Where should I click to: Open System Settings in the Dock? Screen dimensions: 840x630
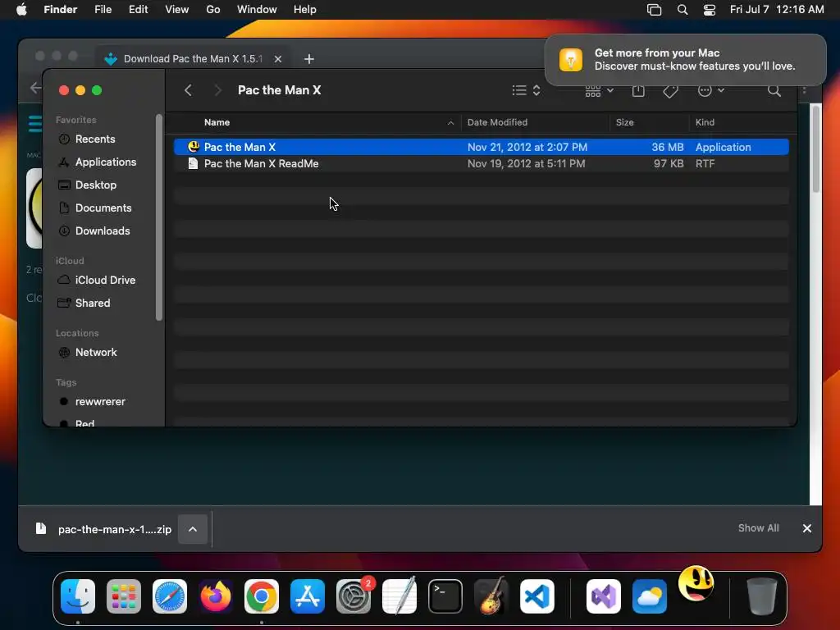tap(354, 596)
